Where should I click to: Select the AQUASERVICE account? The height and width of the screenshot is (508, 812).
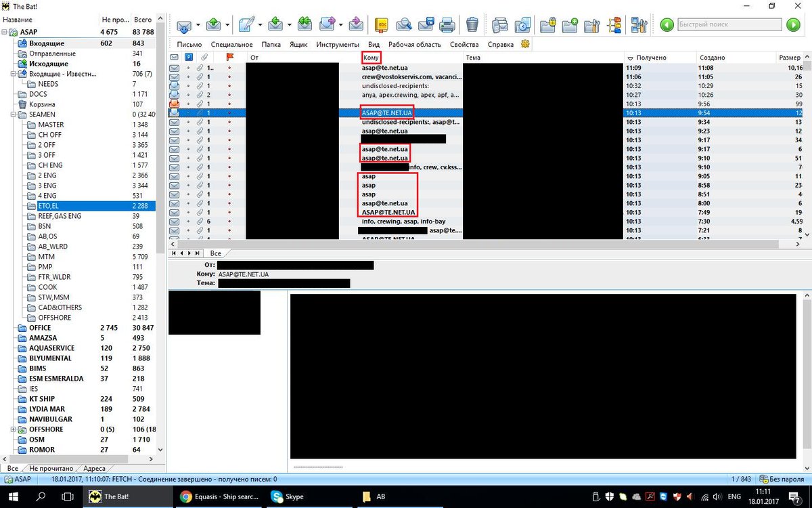(52, 348)
